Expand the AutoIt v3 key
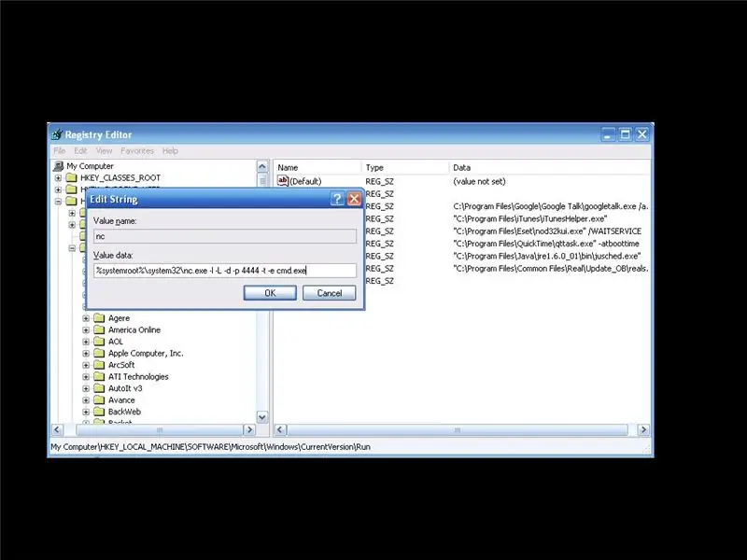 coord(86,388)
